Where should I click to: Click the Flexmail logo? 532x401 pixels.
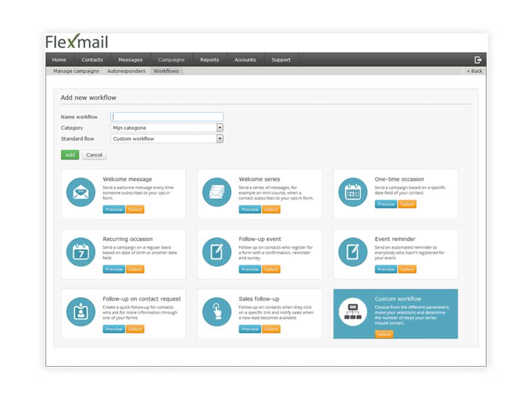(x=77, y=42)
